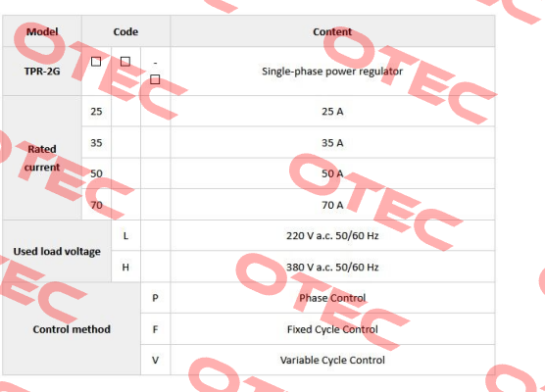Click the 70 A content cell
The width and height of the screenshot is (545, 392).
click(332, 205)
